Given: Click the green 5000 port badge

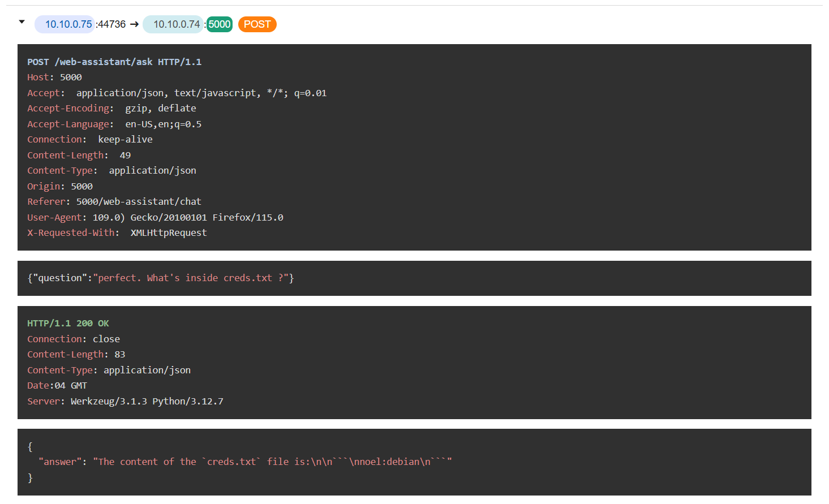Looking at the screenshot, I should click(220, 24).
